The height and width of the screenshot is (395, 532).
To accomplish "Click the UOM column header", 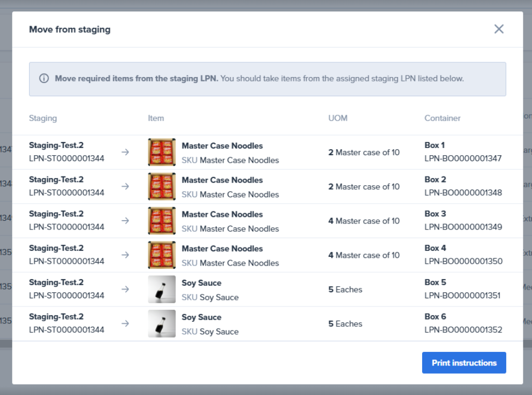I will pos(337,118).
